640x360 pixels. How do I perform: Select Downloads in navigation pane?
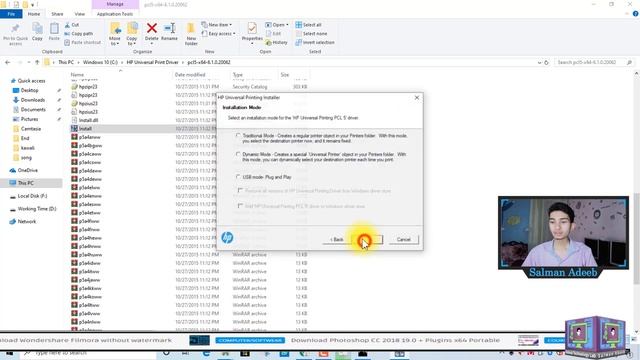coord(33,100)
